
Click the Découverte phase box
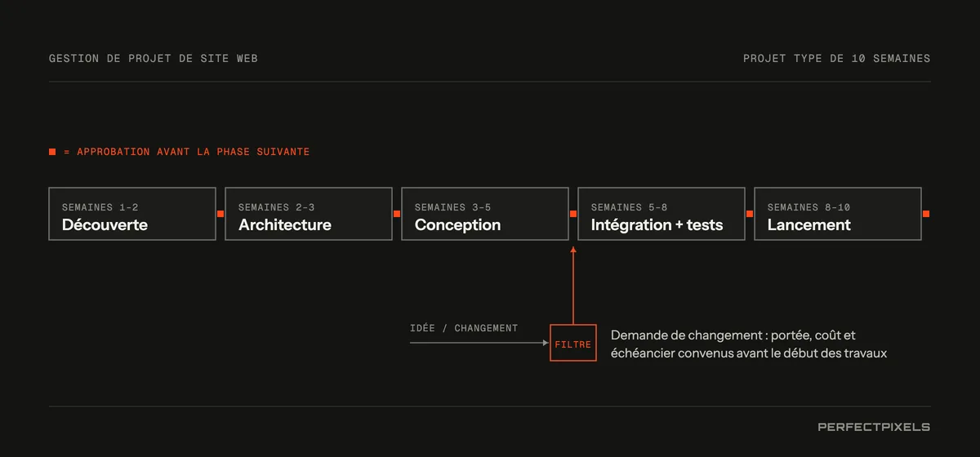[132, 214]
